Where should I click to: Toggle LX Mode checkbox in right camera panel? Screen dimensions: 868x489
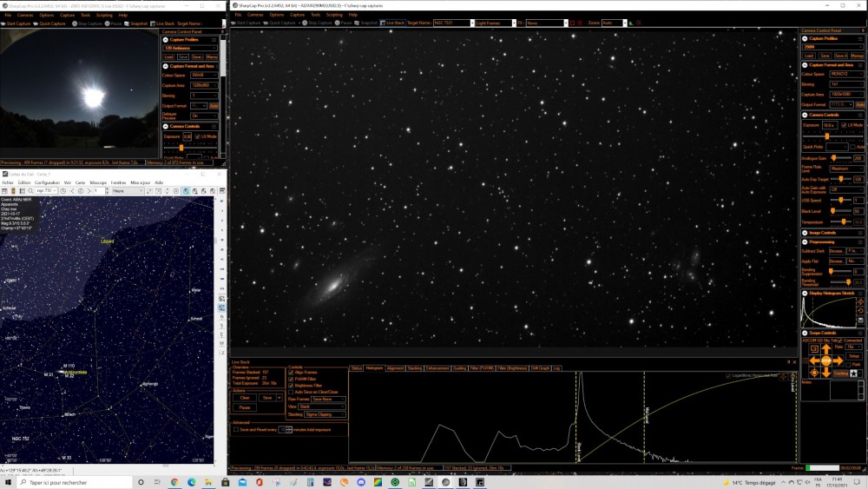pyautogui.click(x=844, y=125)
